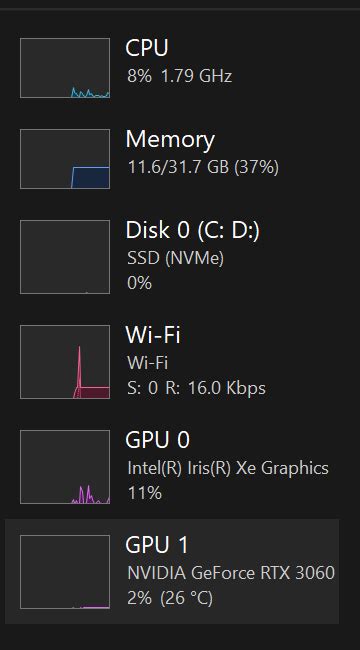
Task: Switch to the Memory performance entry
Action: point(170,140)
